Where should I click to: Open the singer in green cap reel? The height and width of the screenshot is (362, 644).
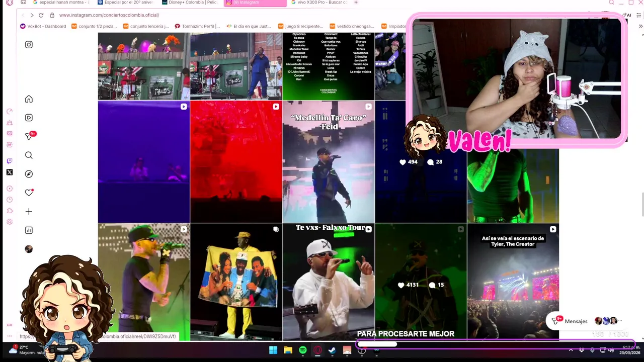[x=144, y=282]
